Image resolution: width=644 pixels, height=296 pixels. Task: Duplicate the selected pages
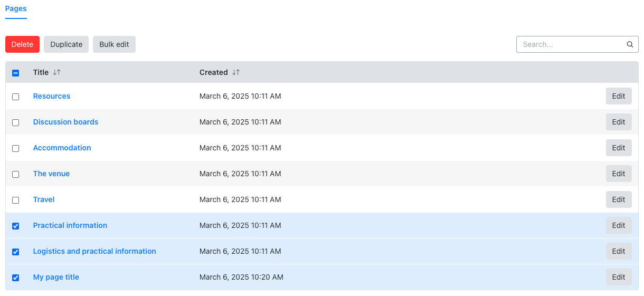coord(66,44)
